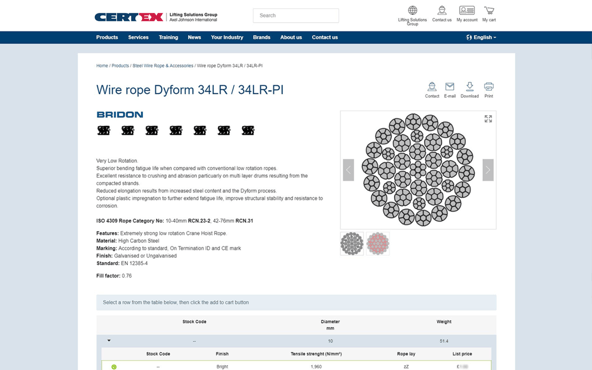Click the Rope lay column header
Screen dimensions: 592x370
[x=406, y=354]
